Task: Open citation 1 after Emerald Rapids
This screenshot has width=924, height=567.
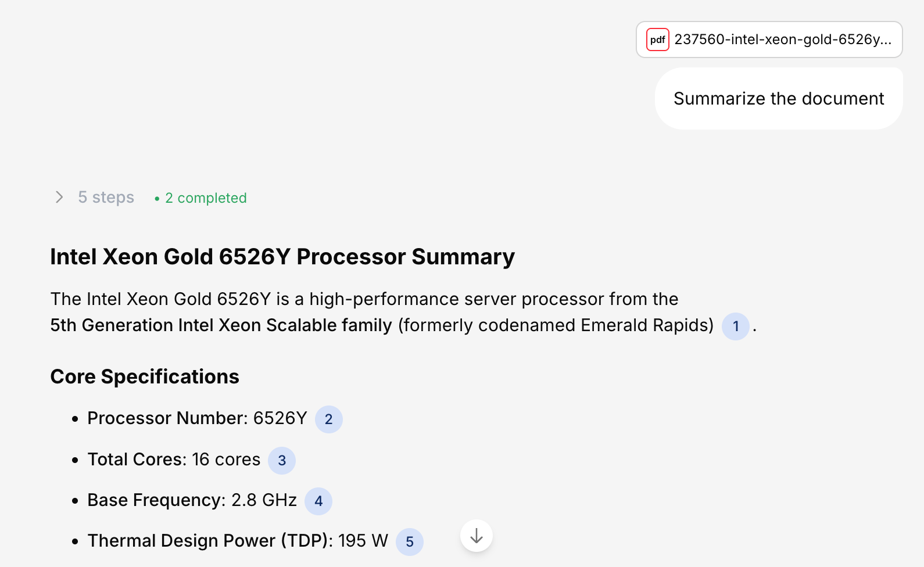Action: tap(736, 326)
